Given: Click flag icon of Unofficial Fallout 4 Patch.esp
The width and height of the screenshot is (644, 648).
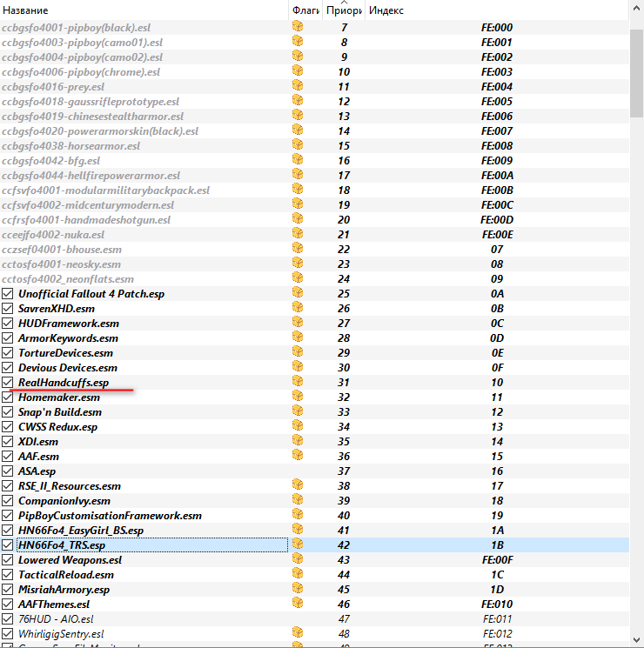Looking at the screenshot, I should pos(298,293).
